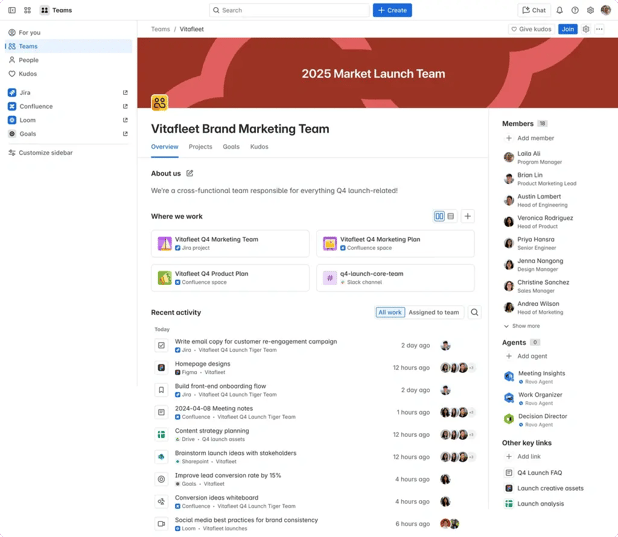Switch Where we work to card view
This screenshot has height=537, width=618.
439,216
